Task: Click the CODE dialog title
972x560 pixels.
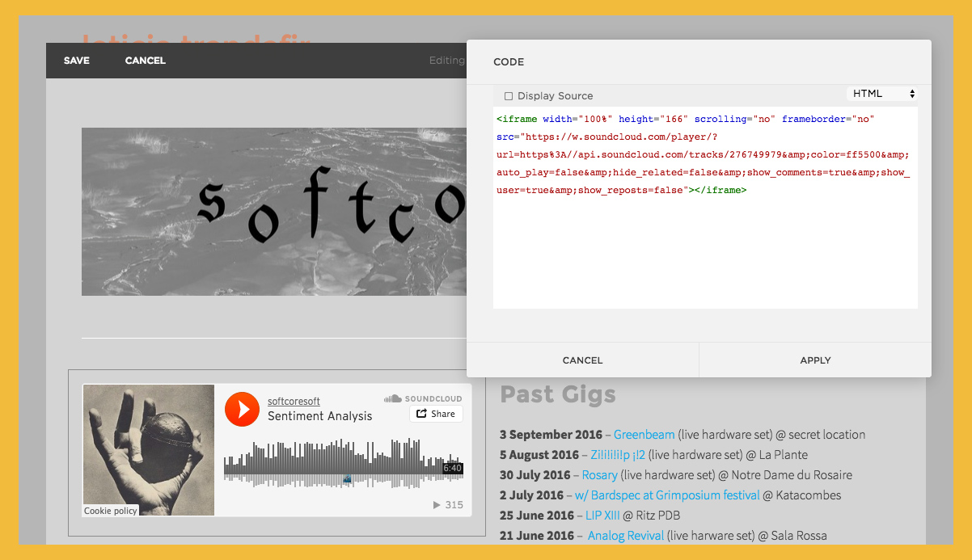Action: [509, 62]
